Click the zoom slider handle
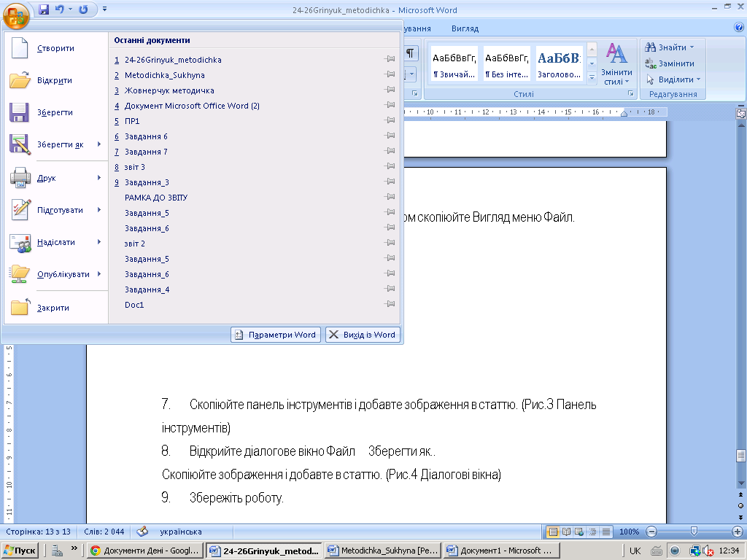Viewport: 747px width, 560px height. click(694, 531)
